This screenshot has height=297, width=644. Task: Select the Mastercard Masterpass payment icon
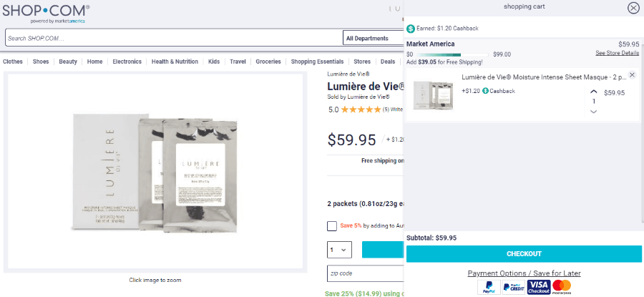click(x=562, y=287)
